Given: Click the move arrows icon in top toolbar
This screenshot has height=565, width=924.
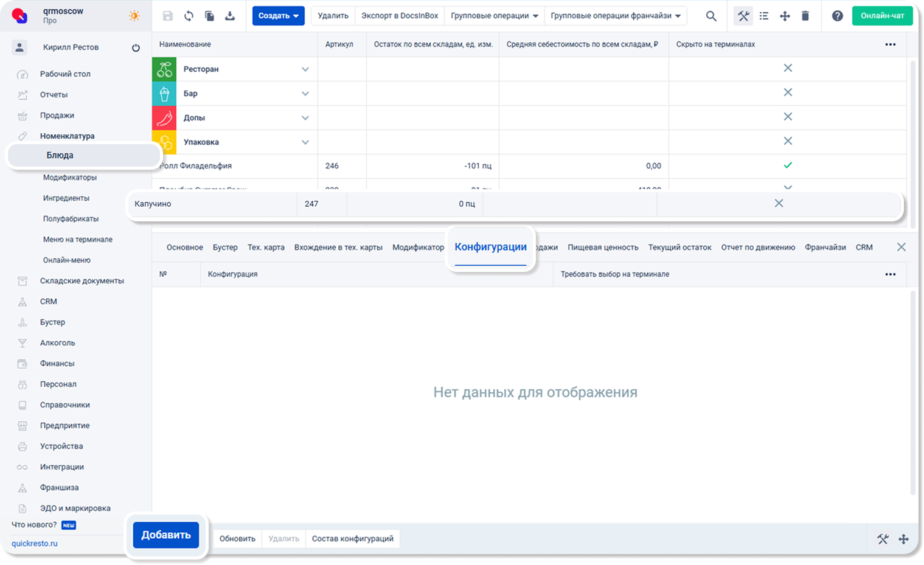Looking at the screenshot, I should pyautogui.click(x=785, y=16).
